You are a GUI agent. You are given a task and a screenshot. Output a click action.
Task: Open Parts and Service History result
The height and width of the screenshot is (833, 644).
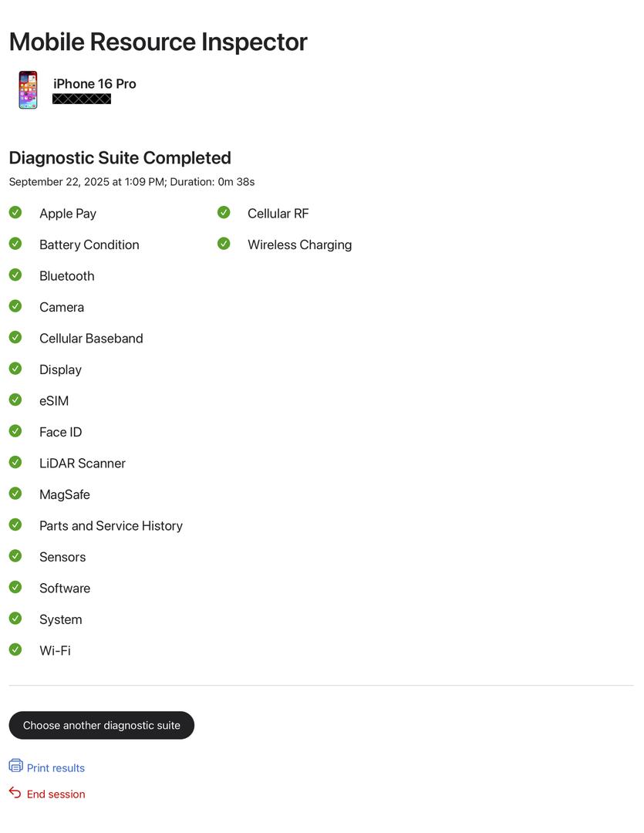111,526
